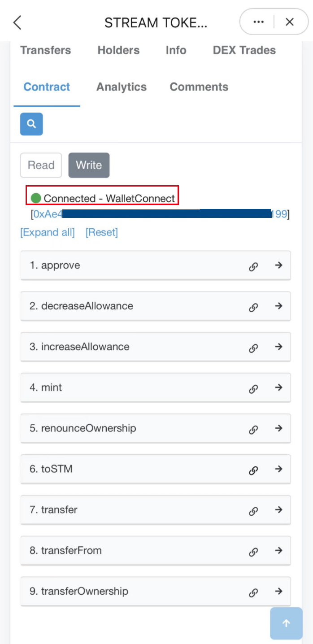The width and height of the screenshot is (313, 644).
Task: Tap the scroll-to-top arrow button
Action: (287, 623)
